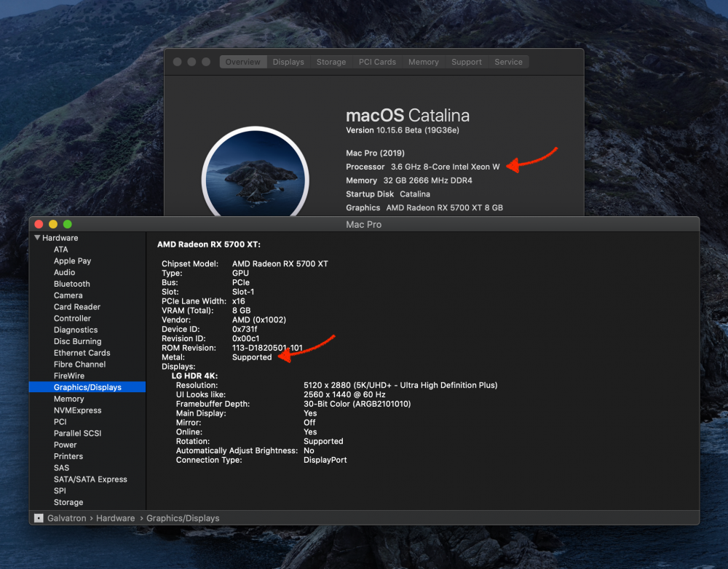Screen dimensions: 728x569
Task: Click Galvatron computer icon in path bar
Action: 39,518
